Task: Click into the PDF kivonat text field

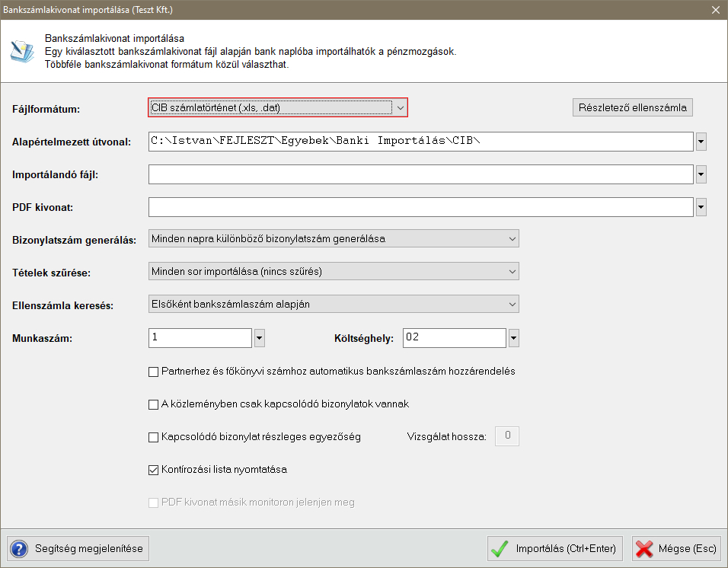Action: (x=420, y=207)
